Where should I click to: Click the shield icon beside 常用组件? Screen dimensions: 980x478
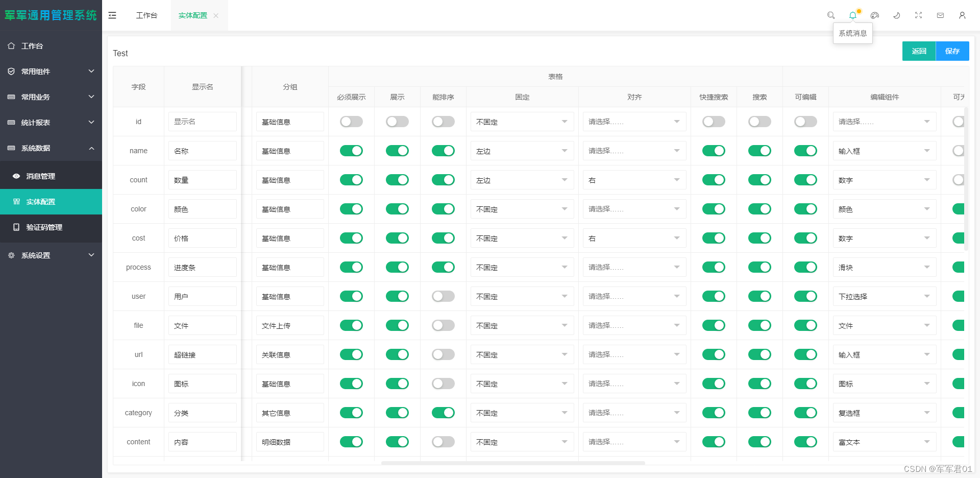pos(11,71)
